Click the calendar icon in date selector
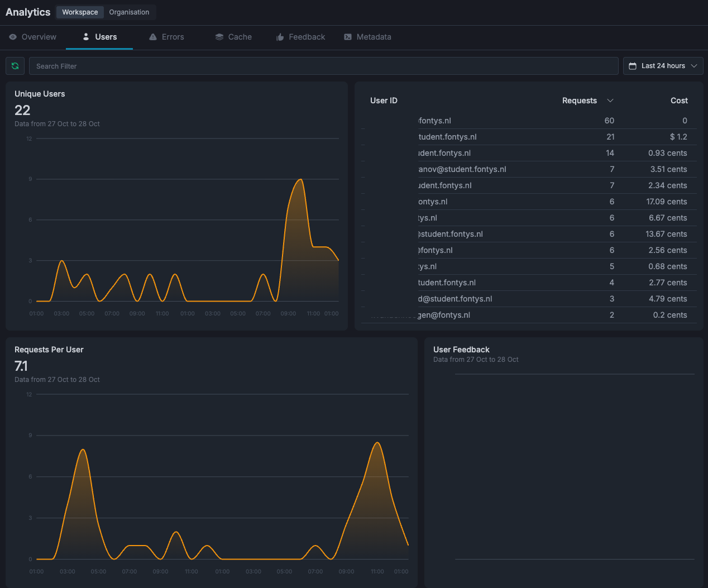 tap(633, 66)
